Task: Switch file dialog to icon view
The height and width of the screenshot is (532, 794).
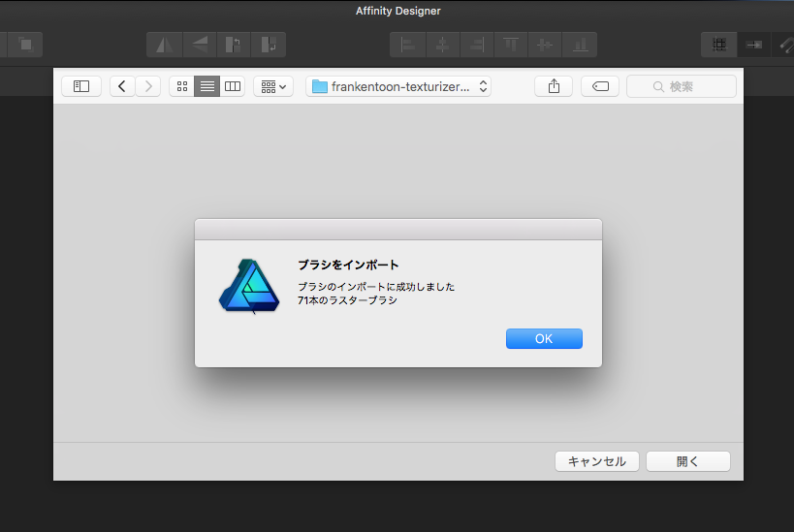Action: tap(182, 86)
